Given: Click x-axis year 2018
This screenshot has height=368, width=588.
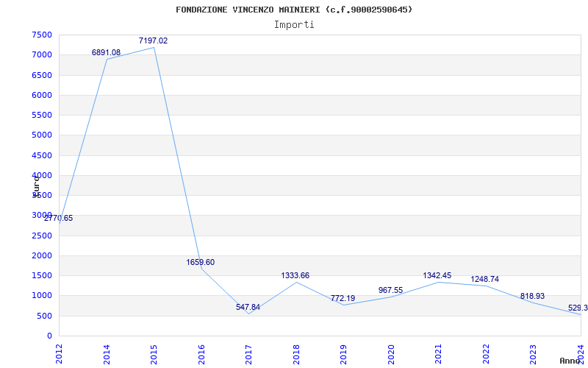Looking at the screenshot, I should pyautogui.click(x=296, y=354).
